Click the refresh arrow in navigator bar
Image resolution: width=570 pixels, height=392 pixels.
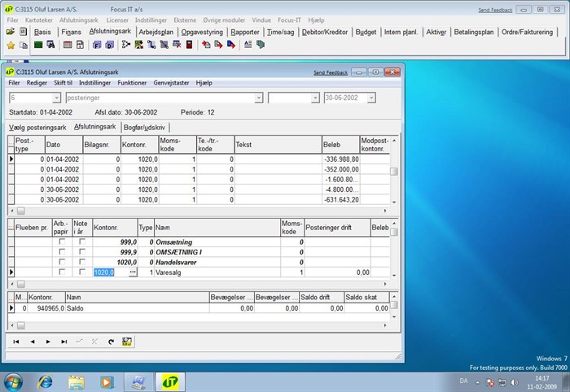click(112, 342)
